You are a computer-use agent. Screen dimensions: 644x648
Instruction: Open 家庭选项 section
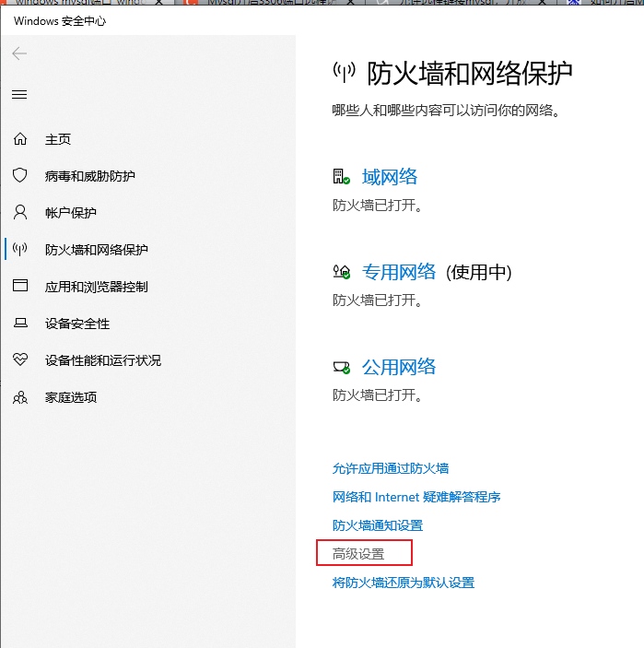pyautogui.click(x=71, y=397)
